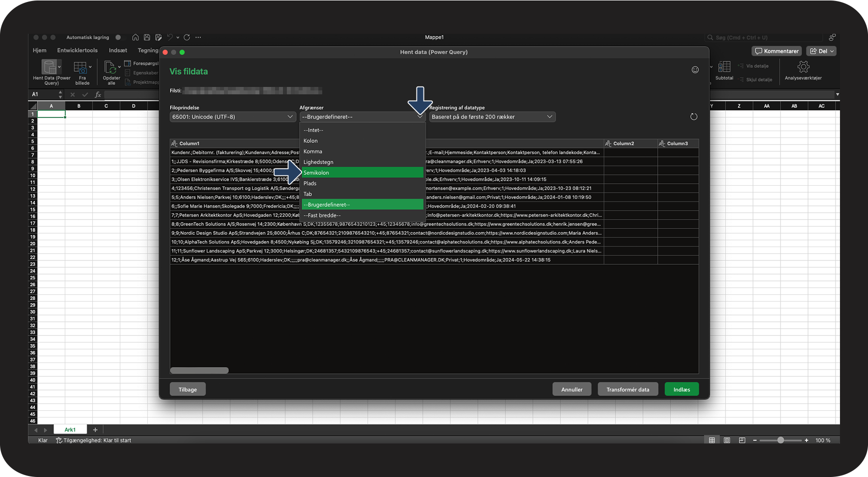Click Vis detalje in ribbon
Screen dimensions: 868x477
pyautogui.click(x=754, y=66)
